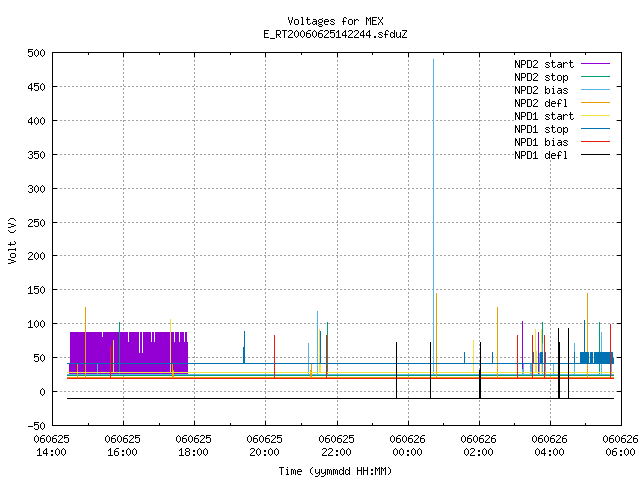The width and height of the screenshot is (640, 480).
Task: Click the 150 y-axis tick label
Action: click(x=36, y=290)
